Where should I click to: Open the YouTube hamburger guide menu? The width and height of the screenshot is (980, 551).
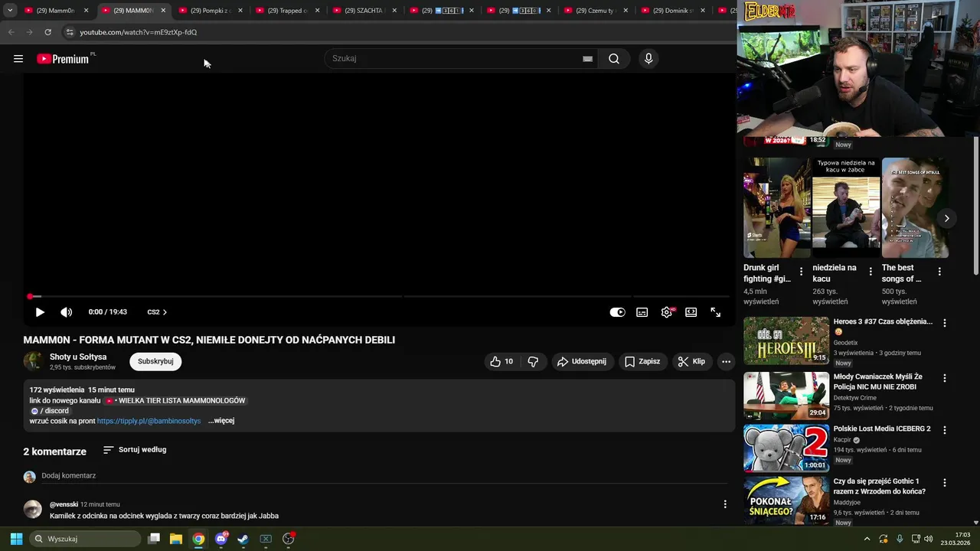[x=18, y=59]
